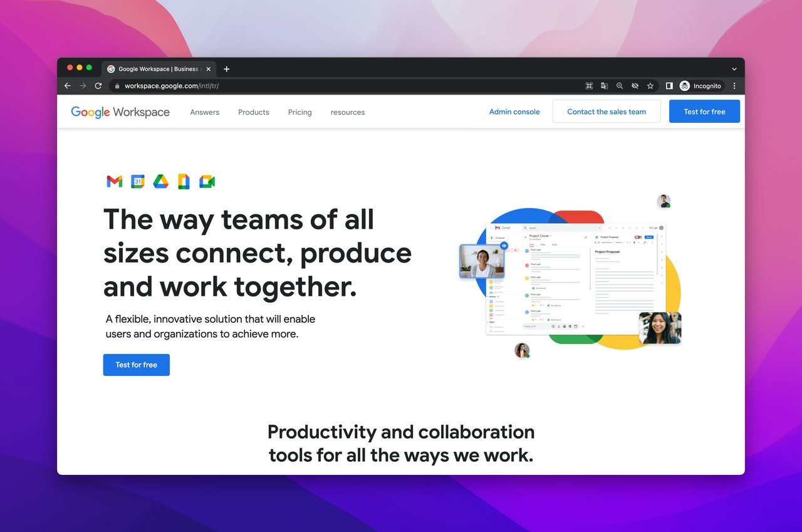The height and width of the screenshot is (532, 802).
Task: Click the Google Meet icon
Action: click(x=207, y=182)
